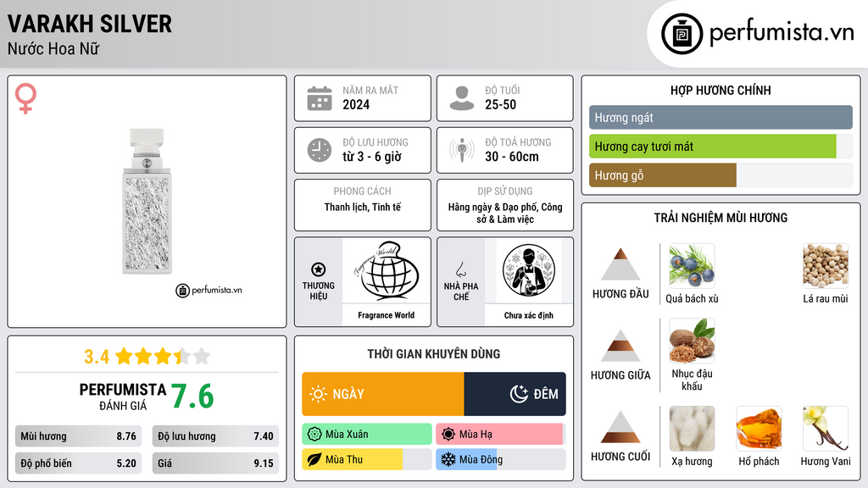Click the Xạ hương musk image
This screenshot has height=488, width=868.
tap(692, 429)
